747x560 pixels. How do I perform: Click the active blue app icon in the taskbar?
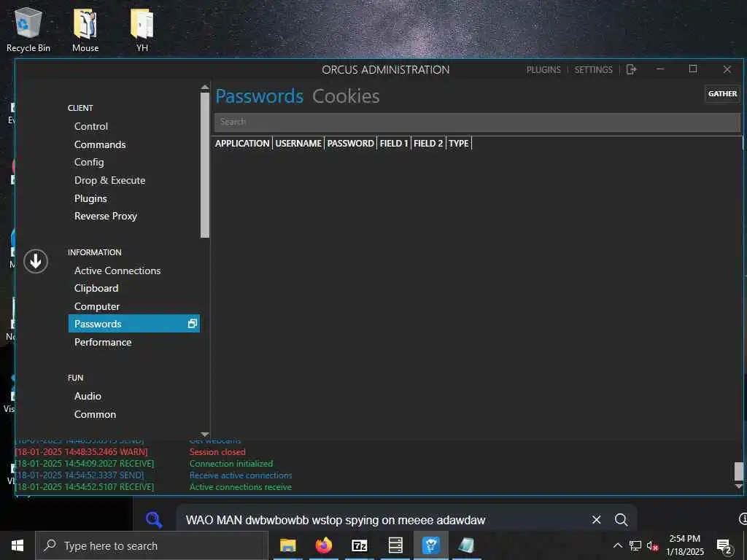point(430,545)
